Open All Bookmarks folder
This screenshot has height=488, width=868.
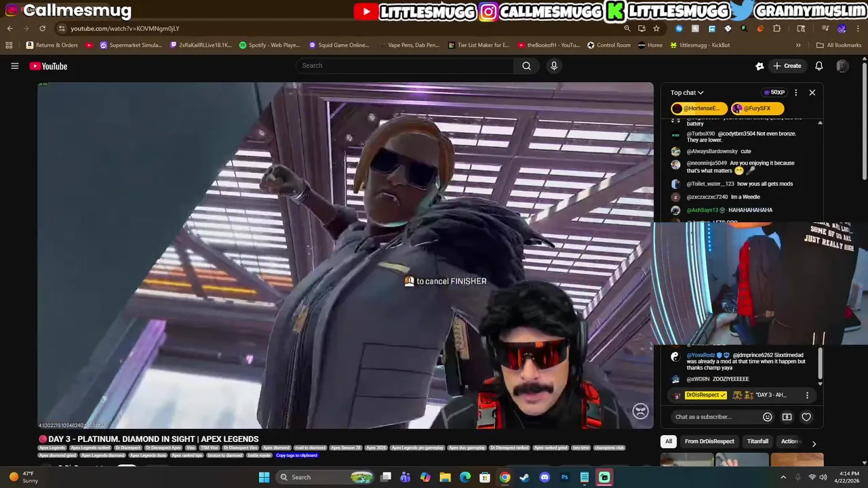pyautogui.click(x=839, y=45)
